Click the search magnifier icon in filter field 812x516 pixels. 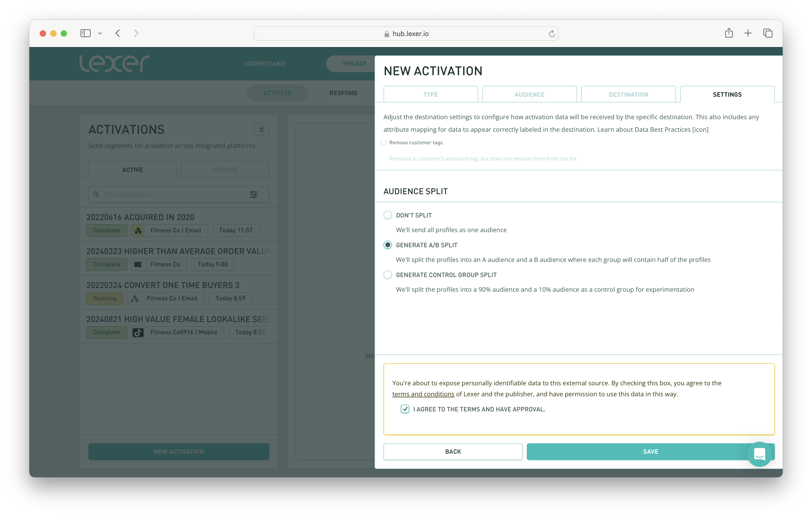tap(96, 194)
